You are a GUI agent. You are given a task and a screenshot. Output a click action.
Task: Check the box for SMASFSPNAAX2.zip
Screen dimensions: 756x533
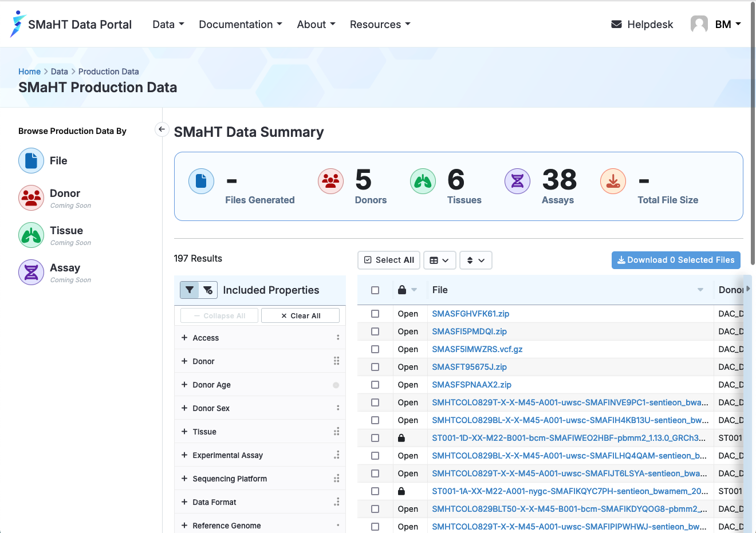pos(375,385)
